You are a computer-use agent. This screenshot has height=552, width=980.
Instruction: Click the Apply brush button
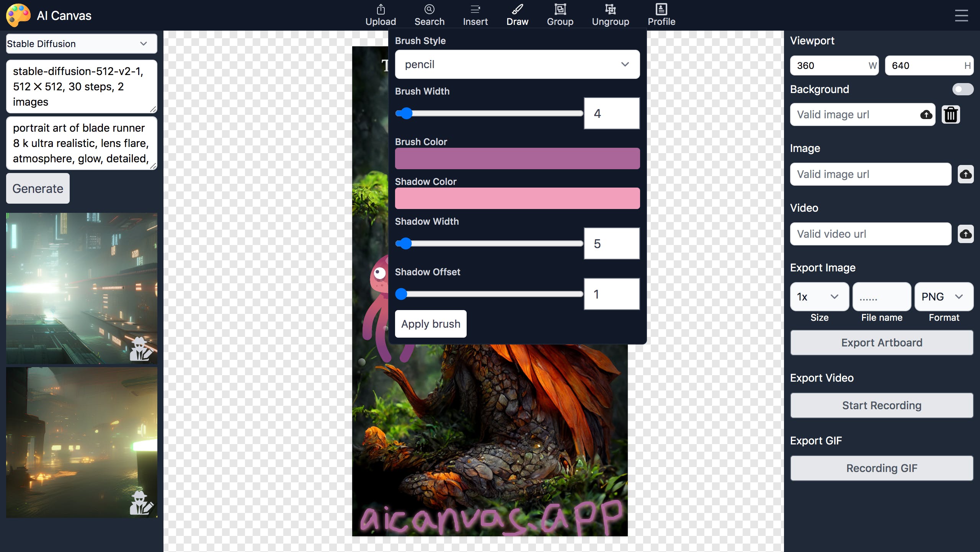pyautogui.click(x=431, y=324)
